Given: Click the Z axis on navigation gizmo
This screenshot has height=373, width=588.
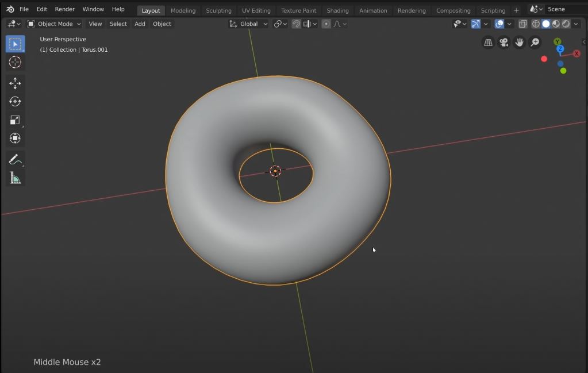Looking at the screenshot, I should pos(560,49).
